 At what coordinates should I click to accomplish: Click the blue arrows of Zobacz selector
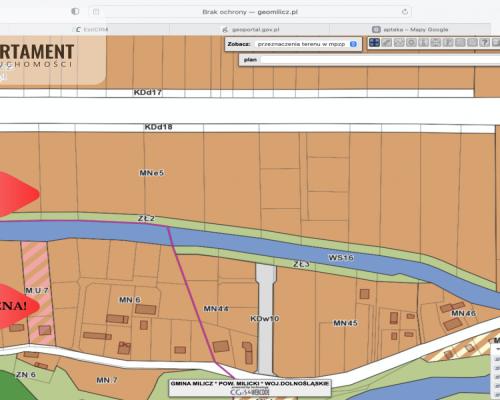[353, 44]
